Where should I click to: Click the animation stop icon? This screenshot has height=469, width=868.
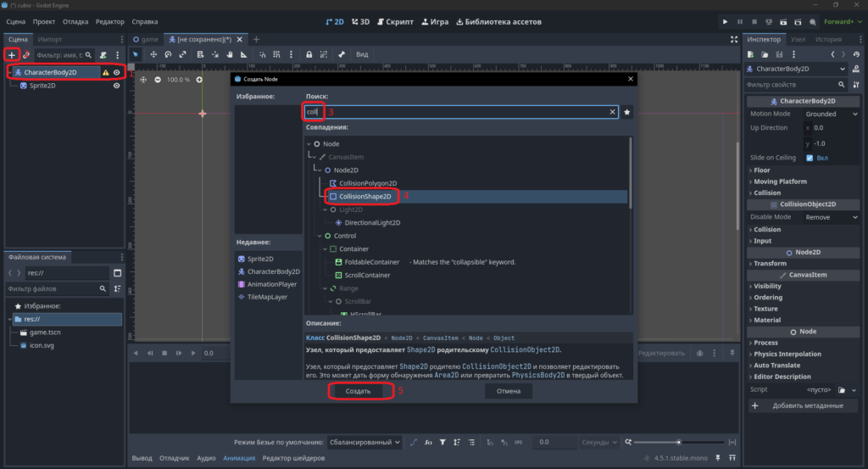tap(164, 353)
